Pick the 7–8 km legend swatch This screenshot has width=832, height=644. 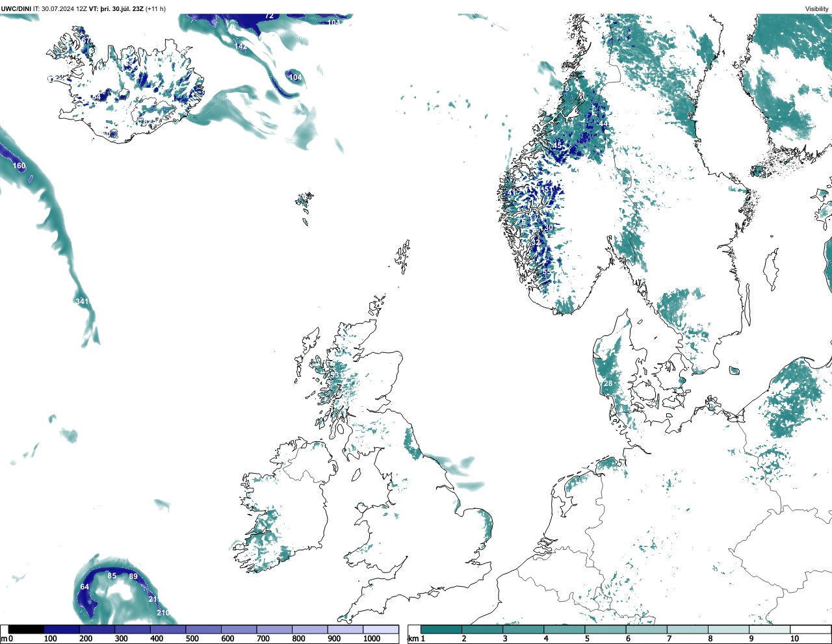tap(687, 630)
